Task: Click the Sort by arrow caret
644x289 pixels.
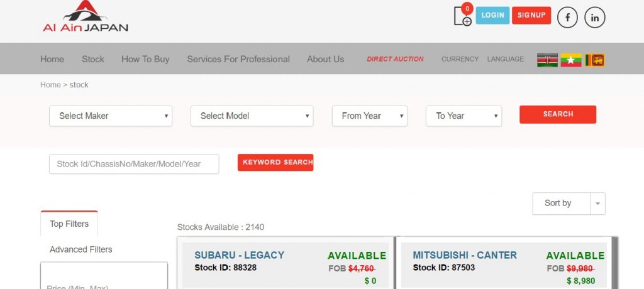Action: coord(597,204)
